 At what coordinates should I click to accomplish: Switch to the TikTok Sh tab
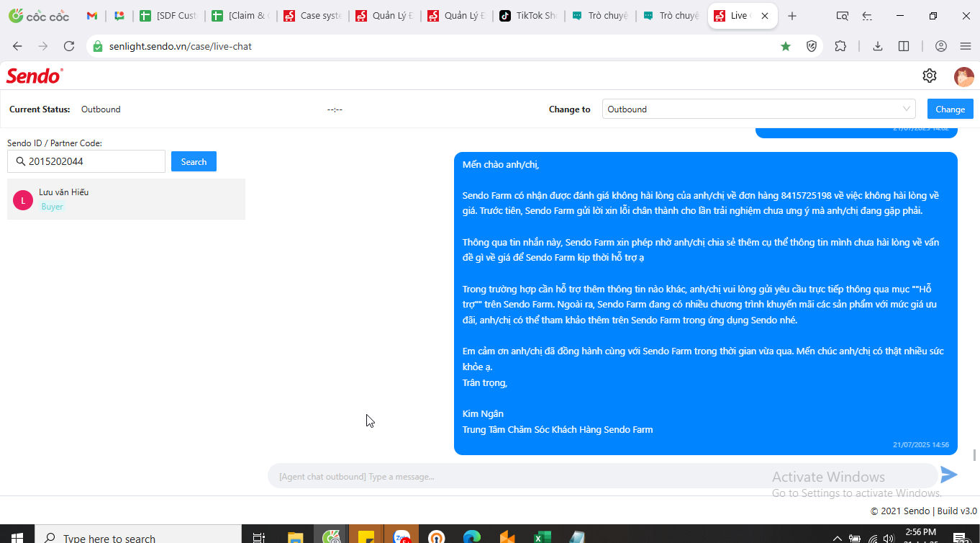tap(527, 16)
